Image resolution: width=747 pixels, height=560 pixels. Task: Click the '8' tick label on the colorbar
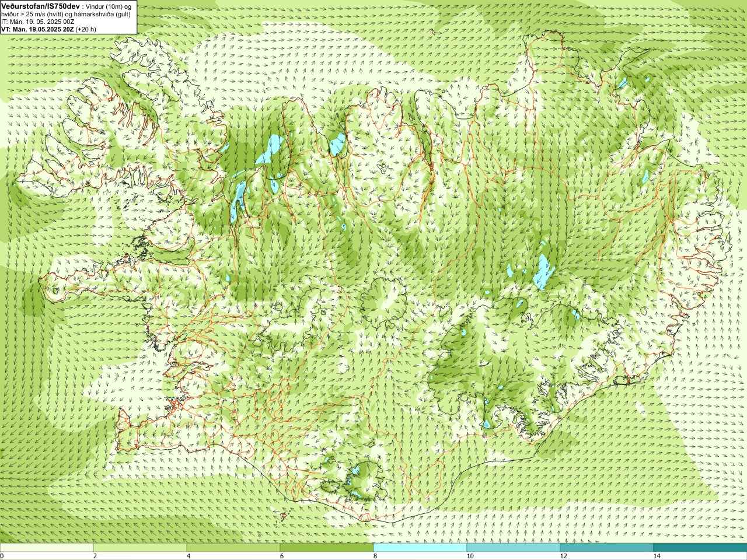point(375,556)
